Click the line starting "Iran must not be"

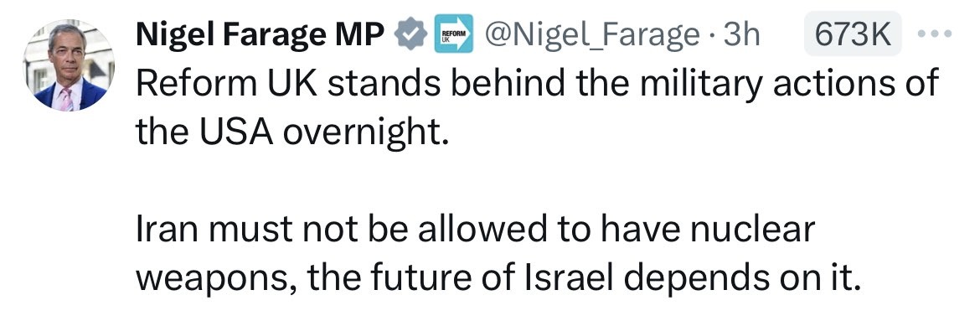475,230
